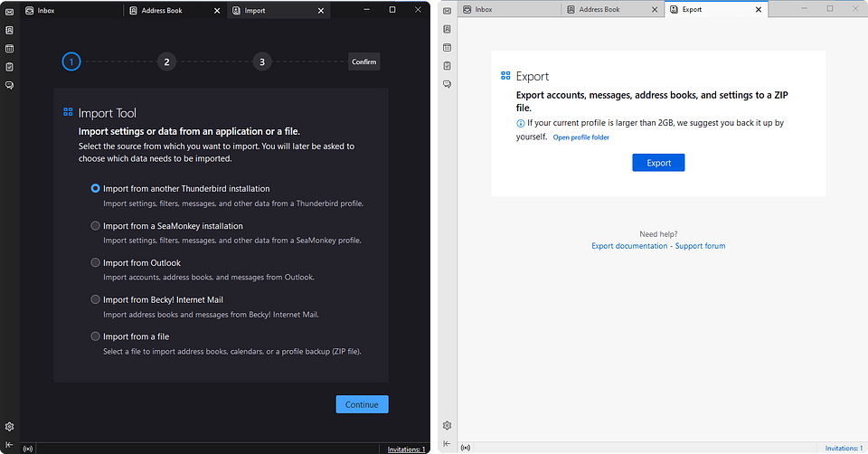Open Calendar icon in light window sidebar

[447, 48]
